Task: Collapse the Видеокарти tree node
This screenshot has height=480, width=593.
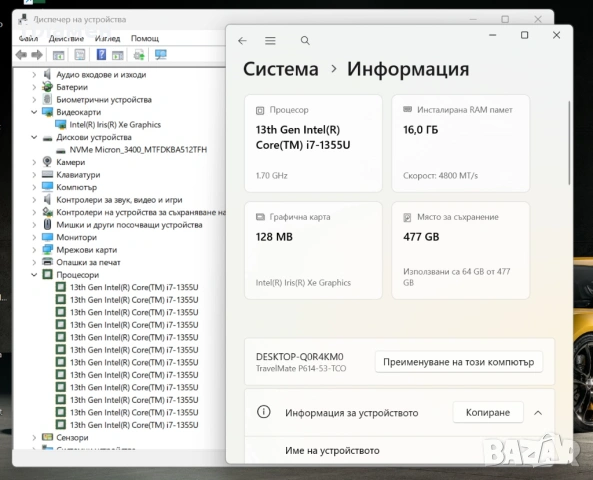Action: 34,112
